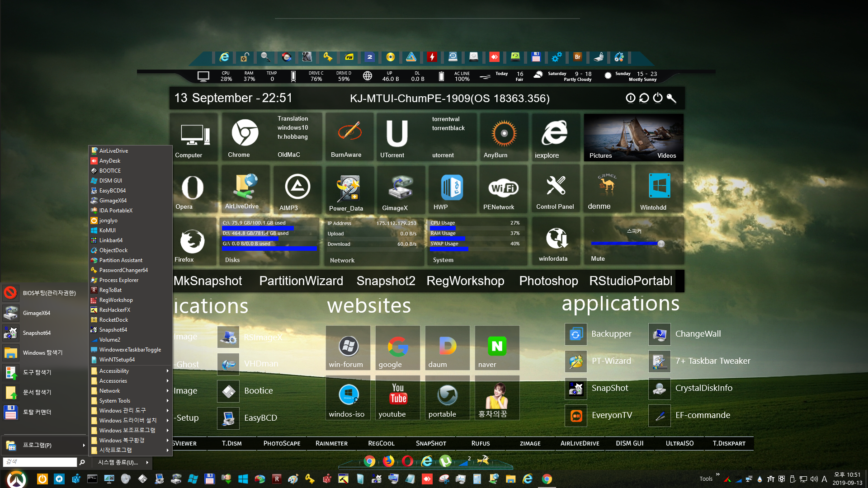
Task: Select BOOTICE from programs menu
Action: (130, 171)
